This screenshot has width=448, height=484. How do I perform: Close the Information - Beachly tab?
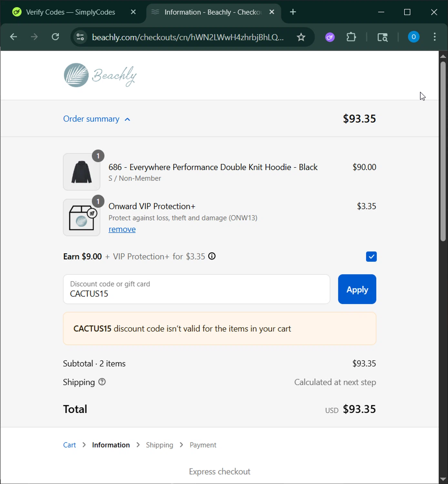point(272,12)
